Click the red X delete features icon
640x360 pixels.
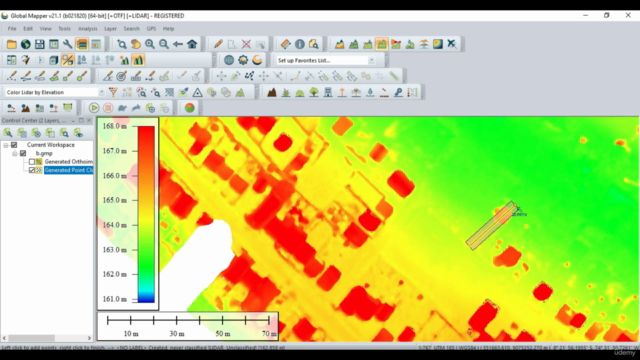pos(246,44)
